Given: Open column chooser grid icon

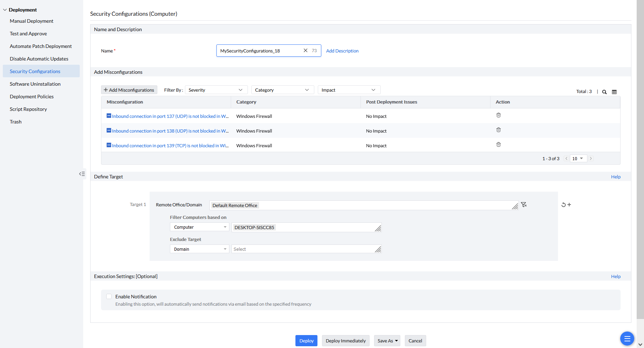Looking at the screenshot, I should coord(614,92).
